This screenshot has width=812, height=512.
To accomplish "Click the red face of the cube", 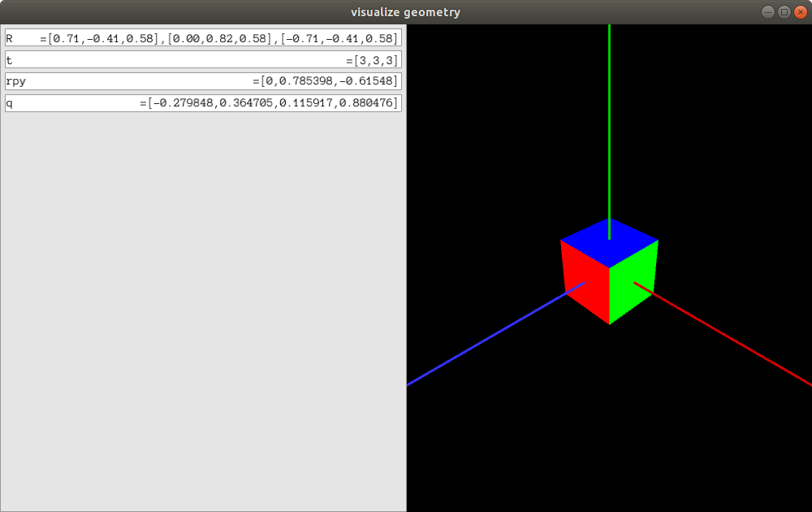I will pyautogui.click(x=585, y=283).
